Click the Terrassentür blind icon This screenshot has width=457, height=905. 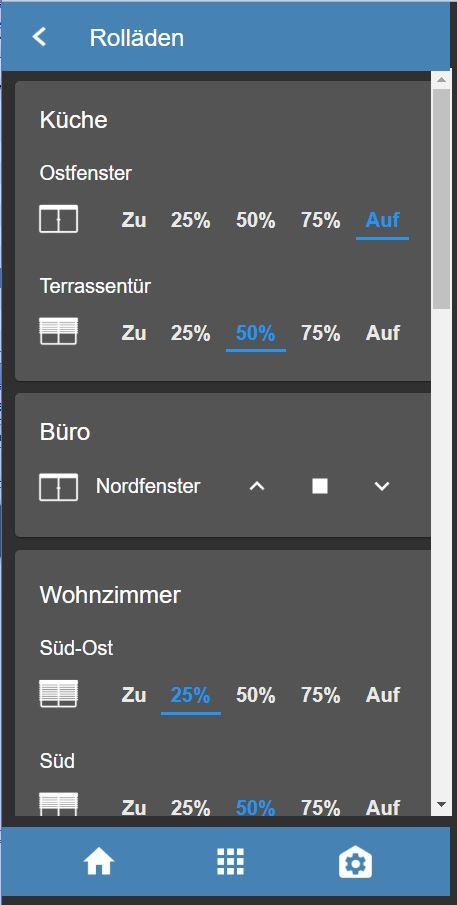coord(58,331)
